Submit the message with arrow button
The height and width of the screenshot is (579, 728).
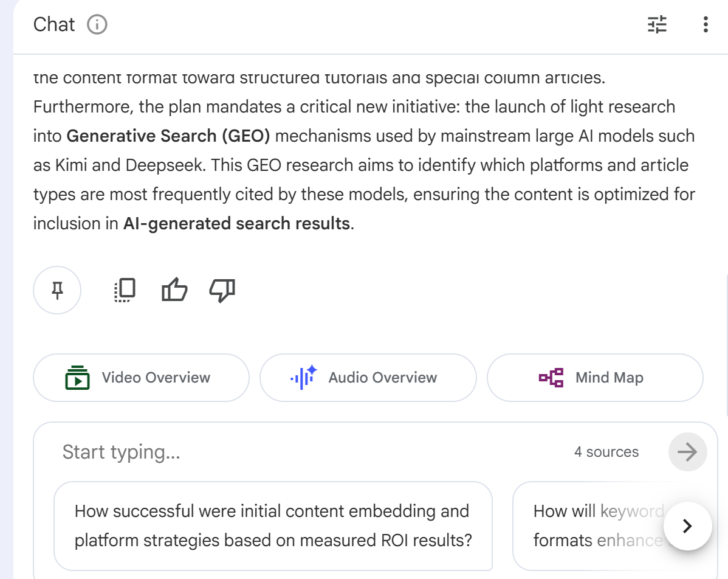pos(688,452)
